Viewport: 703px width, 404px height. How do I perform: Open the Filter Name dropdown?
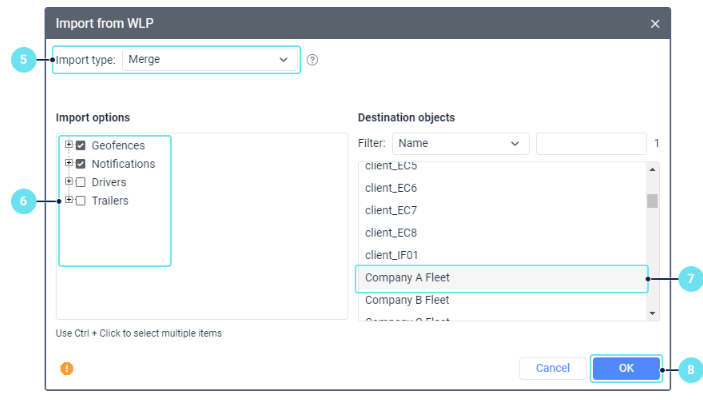tap(460, 143)
